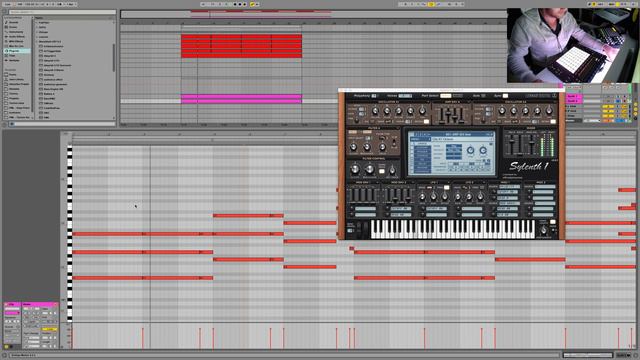Toggle Oscillator A1 Retrig switch

point(426,121)
